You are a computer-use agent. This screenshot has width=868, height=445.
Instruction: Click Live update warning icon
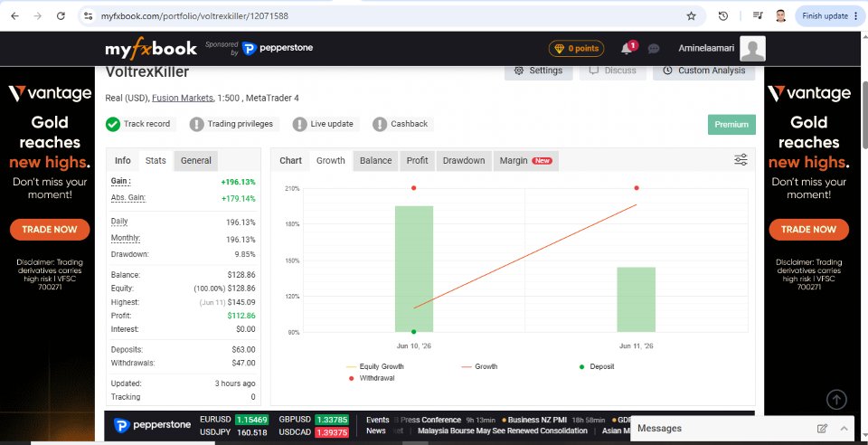(299, 124)
